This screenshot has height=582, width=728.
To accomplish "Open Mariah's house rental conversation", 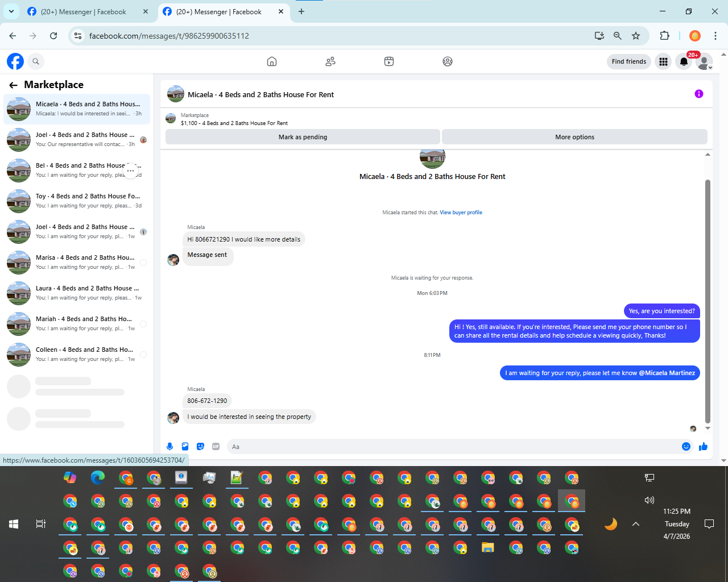I will (x=77, y=323).
